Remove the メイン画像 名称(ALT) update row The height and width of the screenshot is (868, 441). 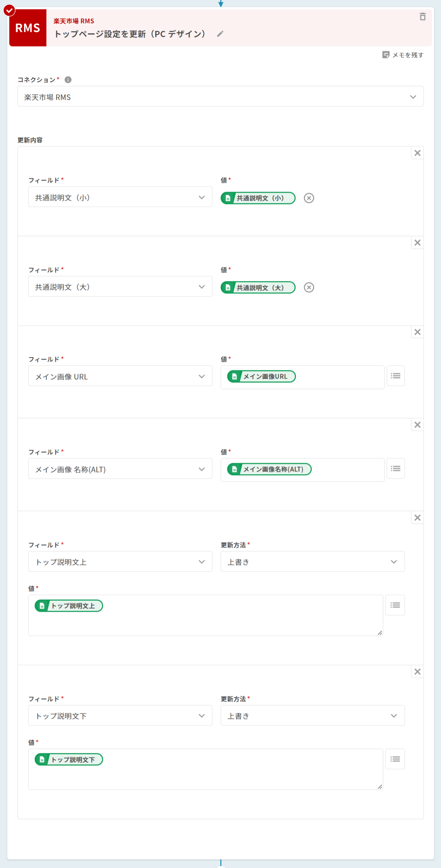(x=417, y=425)
